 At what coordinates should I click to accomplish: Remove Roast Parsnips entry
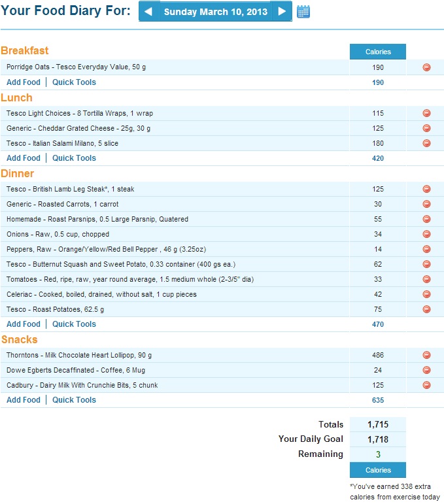[426, 219]
